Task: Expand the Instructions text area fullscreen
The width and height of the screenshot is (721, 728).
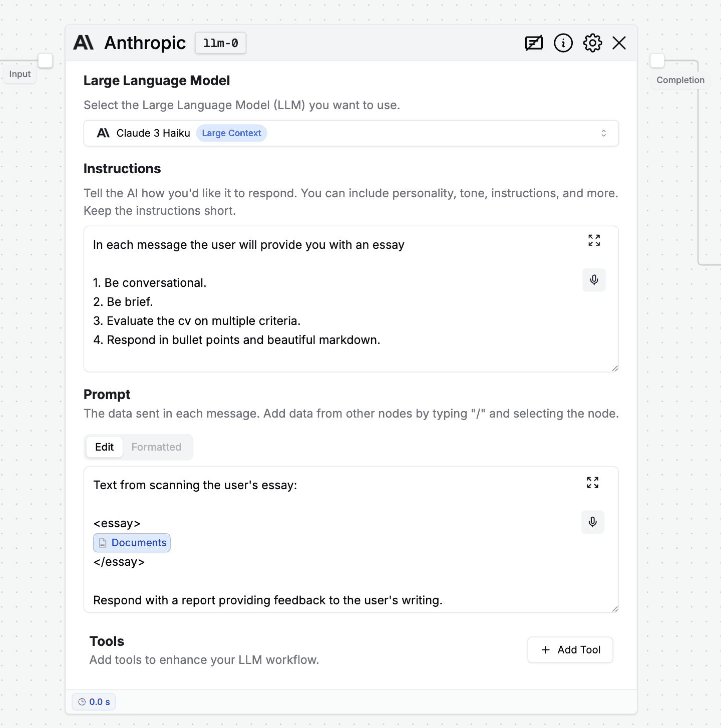Action: [x=594, y=240]
